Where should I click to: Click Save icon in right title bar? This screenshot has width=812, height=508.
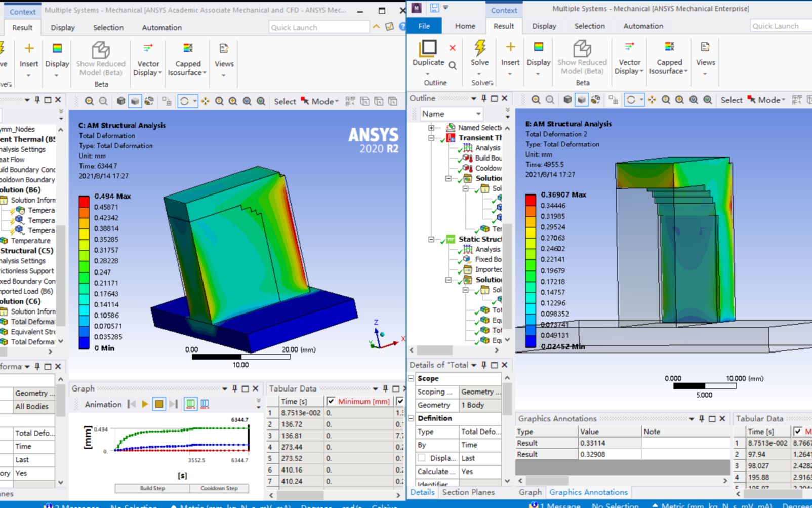[x=434, y=8]
